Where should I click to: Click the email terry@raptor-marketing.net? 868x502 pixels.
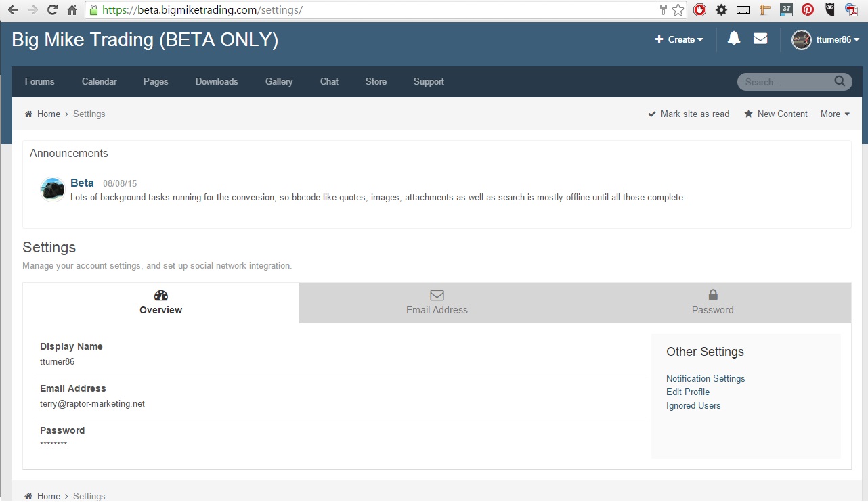(x=92, y=403)
